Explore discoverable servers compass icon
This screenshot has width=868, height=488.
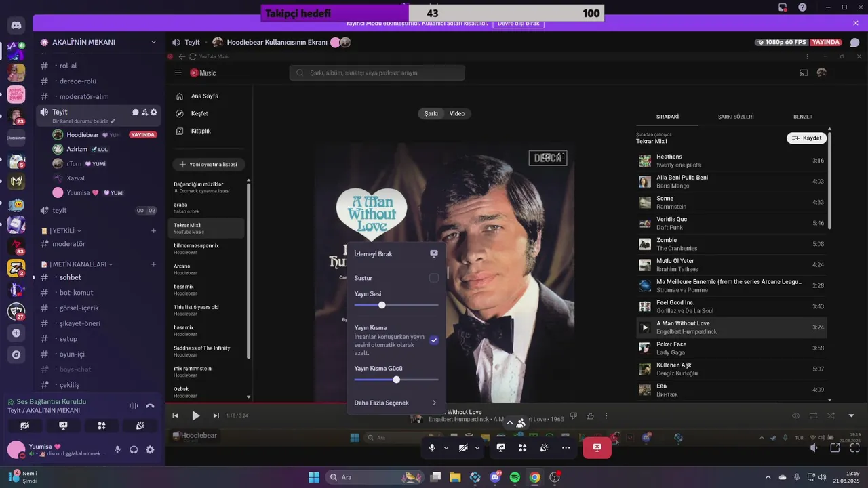coord(16,354)
